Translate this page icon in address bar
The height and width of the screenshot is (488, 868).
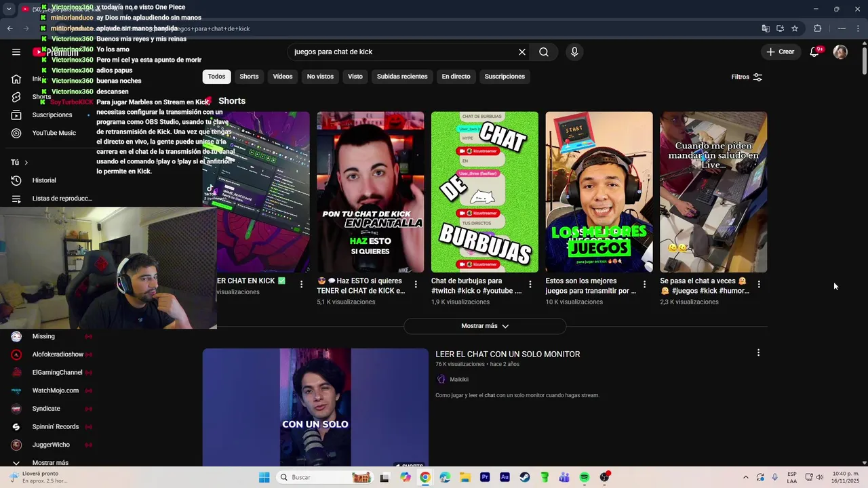click(766, 28)
